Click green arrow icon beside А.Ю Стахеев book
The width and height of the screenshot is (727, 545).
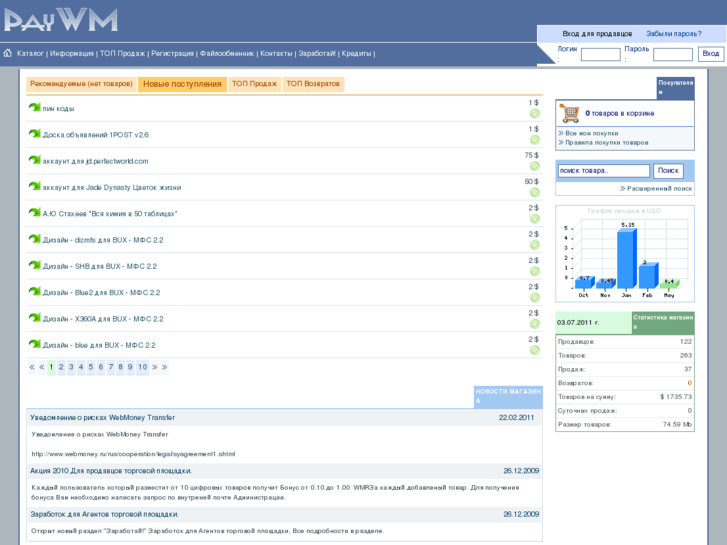34,212
